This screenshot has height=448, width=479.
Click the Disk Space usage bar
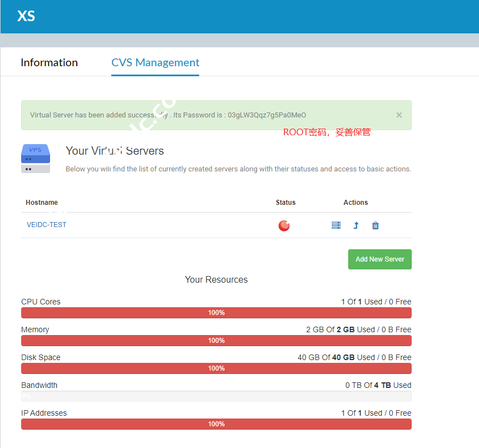pos(216,368)
